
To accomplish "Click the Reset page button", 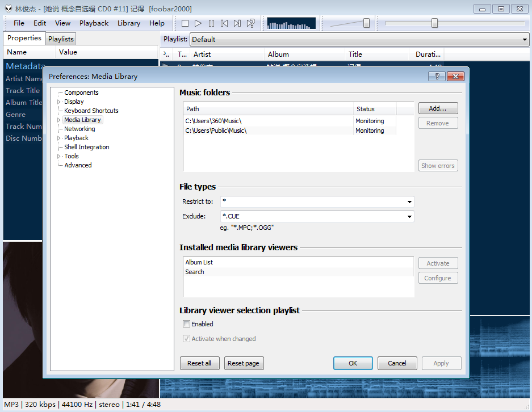I will click(x=244, y=363).
